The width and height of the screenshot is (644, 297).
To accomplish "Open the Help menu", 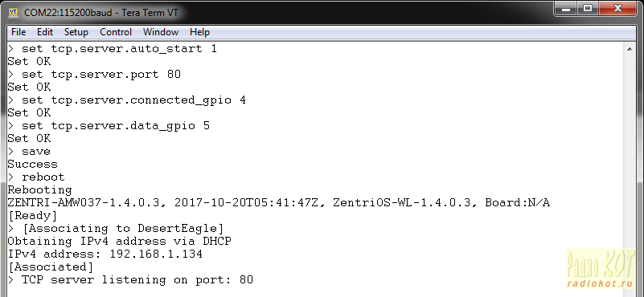I will pos(199,32).
